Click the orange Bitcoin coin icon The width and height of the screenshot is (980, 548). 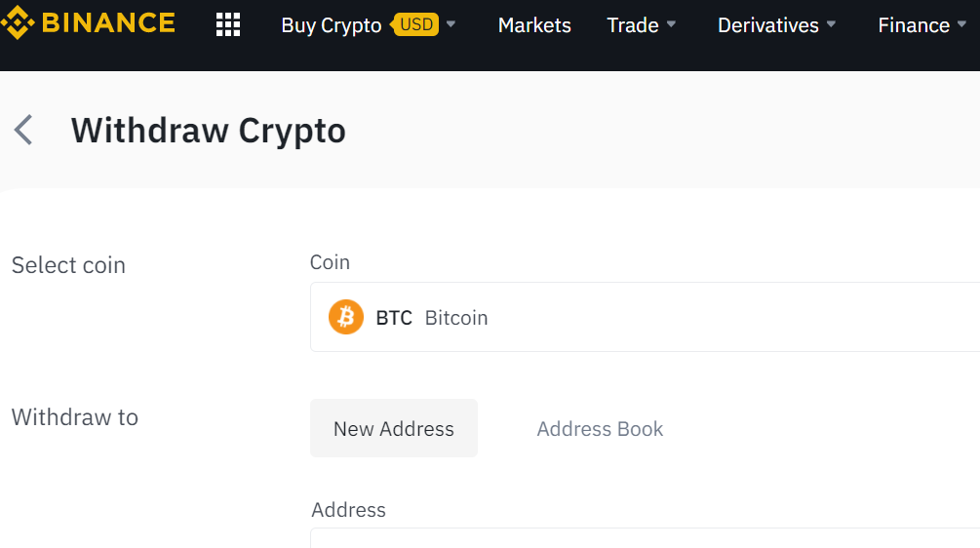(345, 317)
